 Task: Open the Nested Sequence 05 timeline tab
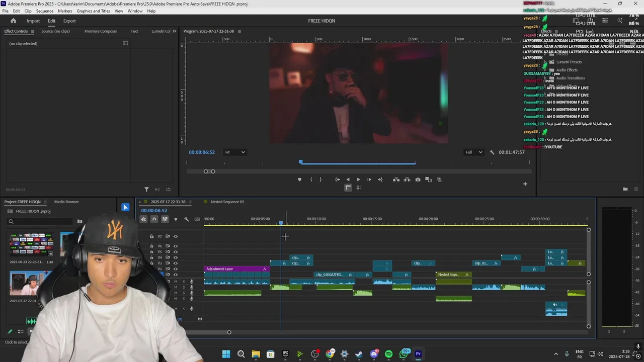pos(227,202)
